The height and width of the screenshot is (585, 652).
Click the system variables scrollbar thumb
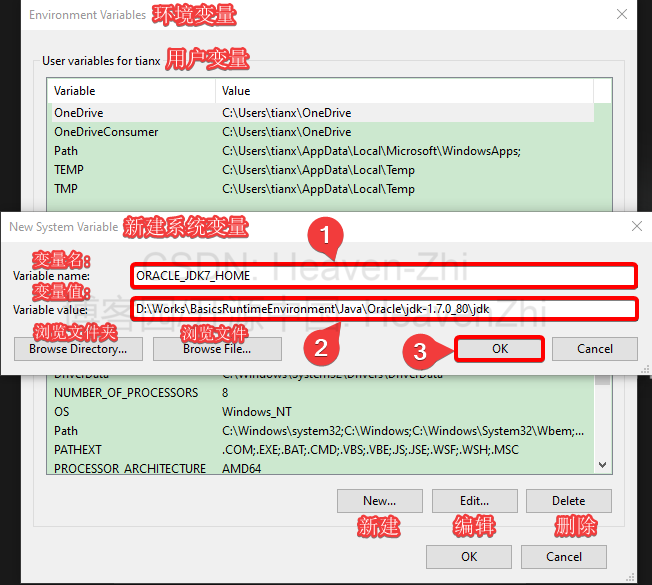point(602,379)
